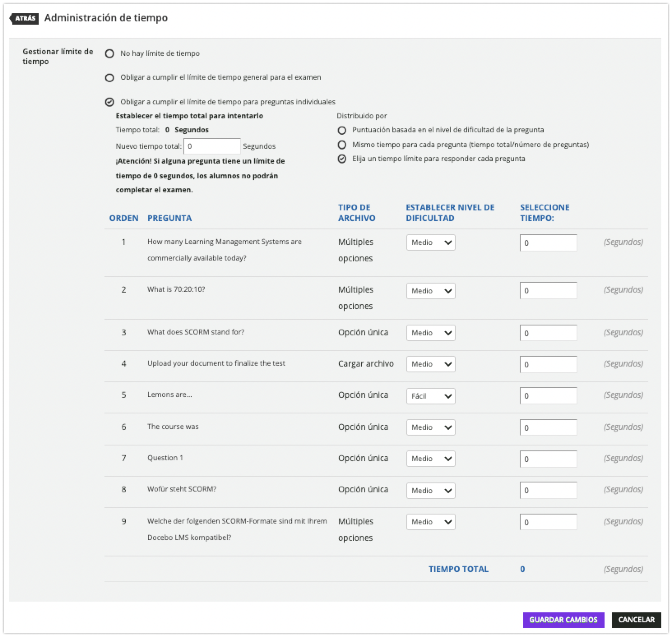This screenshot has width=672, height=637.
Task: Open difficulty dropdown for 'What is 70:20:10?'
Action: coord(431,291)
